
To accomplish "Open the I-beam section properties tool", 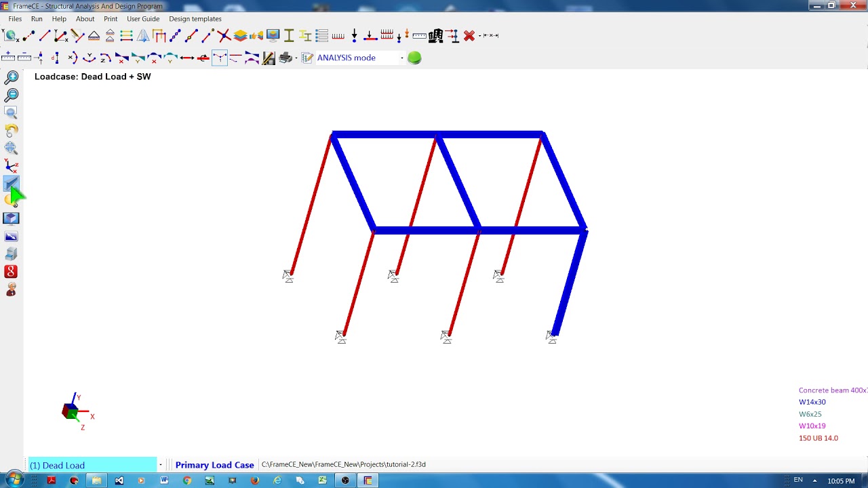I will click(x=289, y=35).
